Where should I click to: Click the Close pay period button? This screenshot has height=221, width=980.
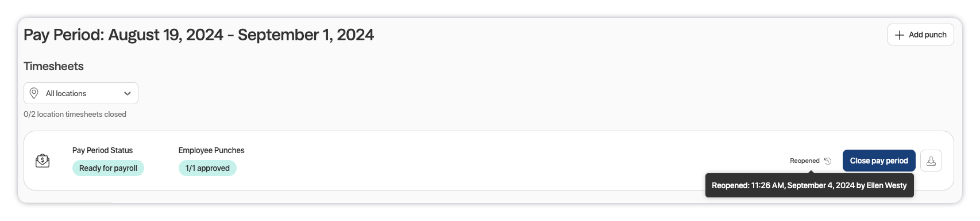click(x=879, y=161)
